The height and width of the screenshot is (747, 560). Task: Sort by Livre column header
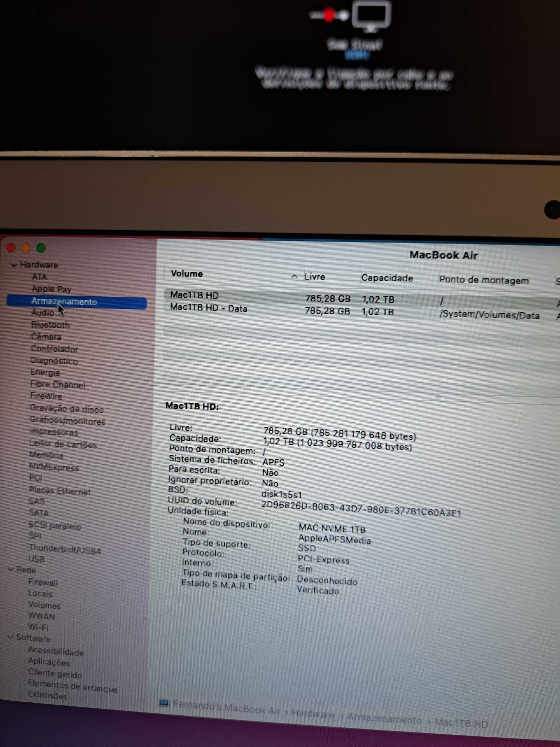click(x=315, y=277)
